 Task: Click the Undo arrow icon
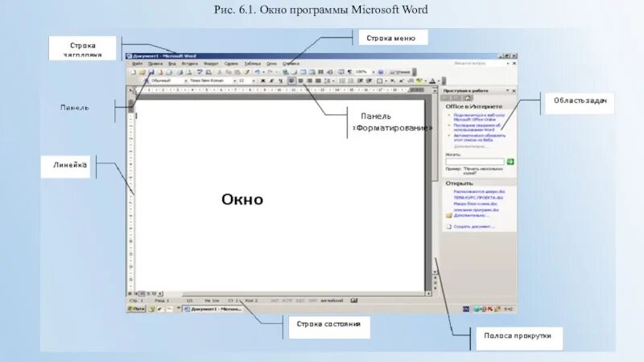pyautogui.click(x=257, y=72)
